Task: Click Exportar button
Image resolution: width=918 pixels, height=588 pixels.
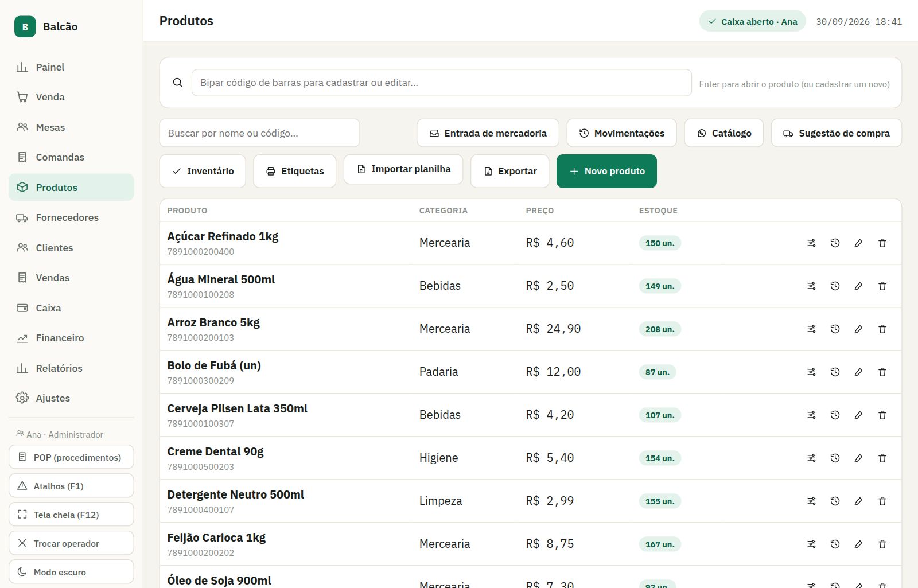Action: [509, 171]
